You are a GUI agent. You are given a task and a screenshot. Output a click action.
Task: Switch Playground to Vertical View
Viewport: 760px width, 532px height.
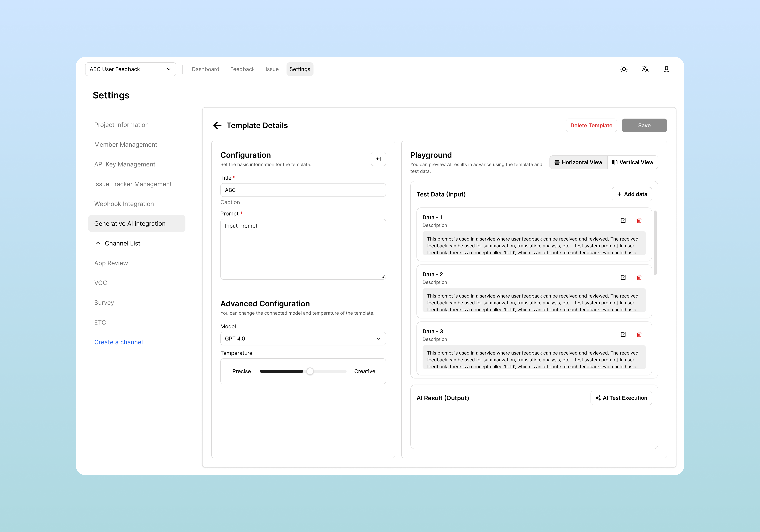[x=632, y=162]
